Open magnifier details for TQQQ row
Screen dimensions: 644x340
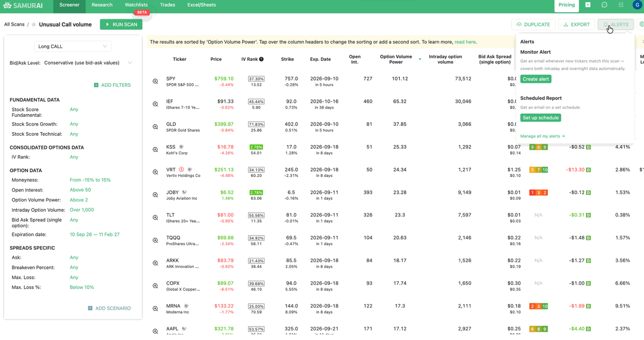coord(155,240)
